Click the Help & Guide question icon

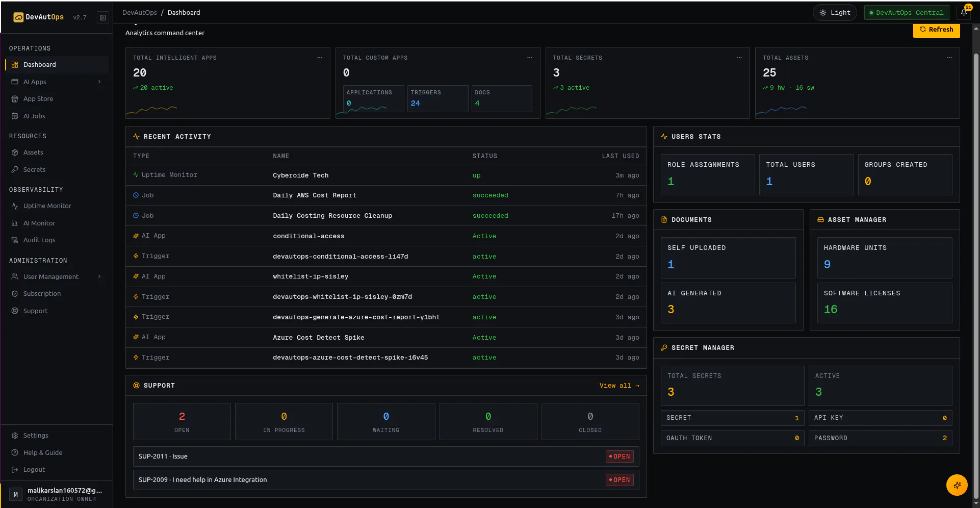point(15,453)
